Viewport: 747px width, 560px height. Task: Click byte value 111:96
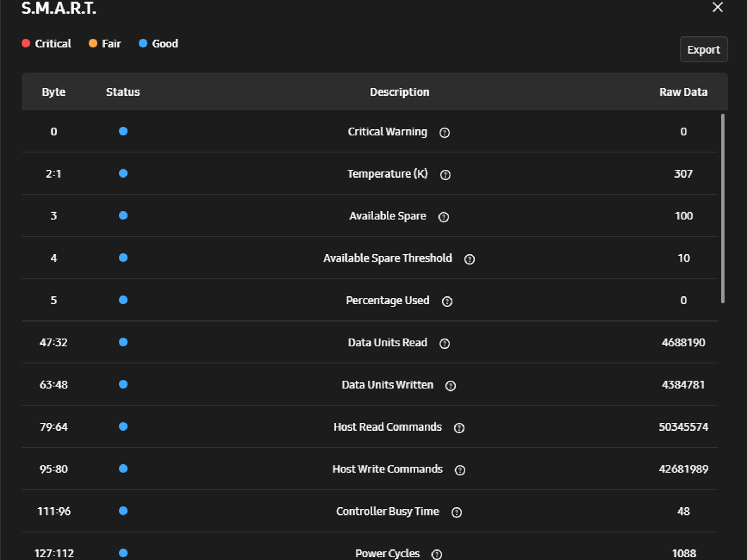click(x=54, y=511)
